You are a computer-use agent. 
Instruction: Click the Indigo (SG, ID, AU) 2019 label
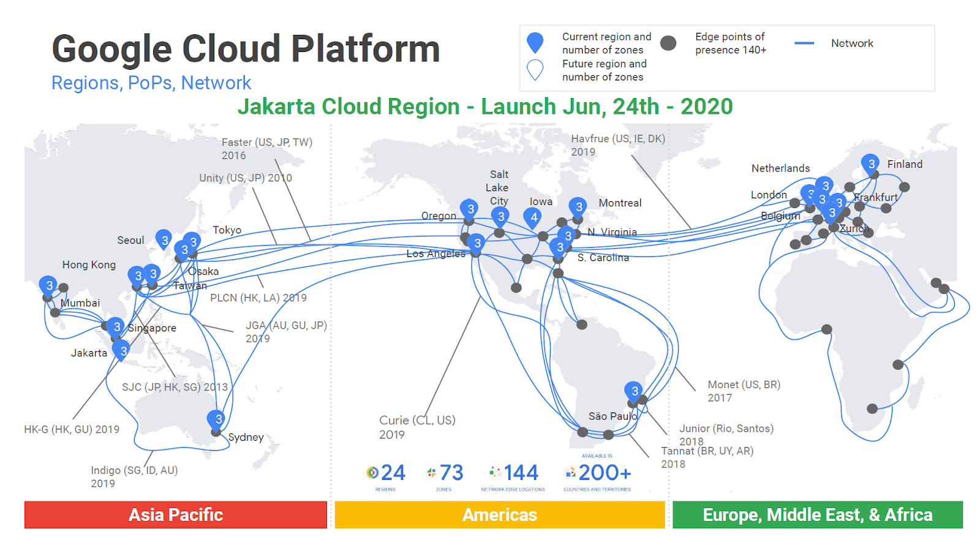(134, 477)
